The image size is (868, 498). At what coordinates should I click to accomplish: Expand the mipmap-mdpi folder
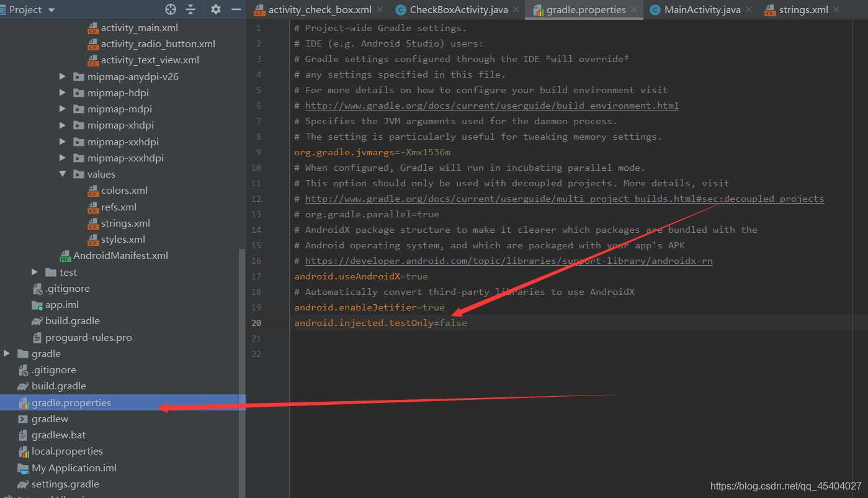coord(62,109)
